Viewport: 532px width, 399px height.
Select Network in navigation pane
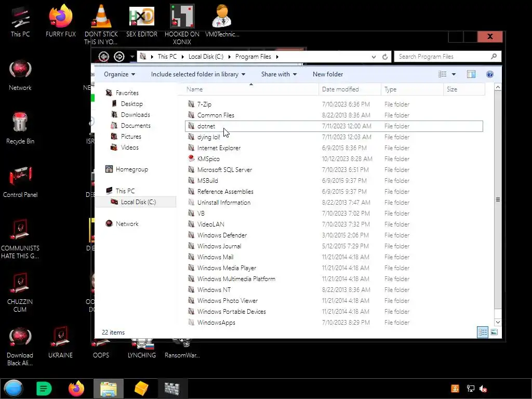[127, 223]
